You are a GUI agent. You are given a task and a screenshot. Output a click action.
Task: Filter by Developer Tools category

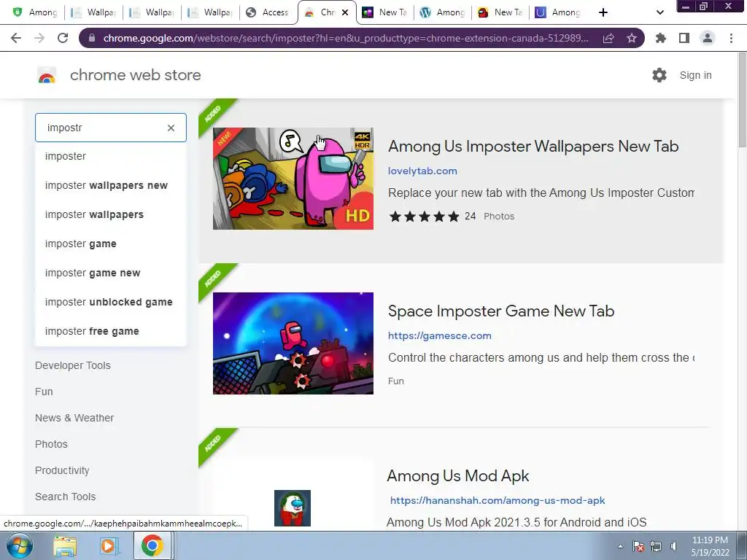pos(73,365)
